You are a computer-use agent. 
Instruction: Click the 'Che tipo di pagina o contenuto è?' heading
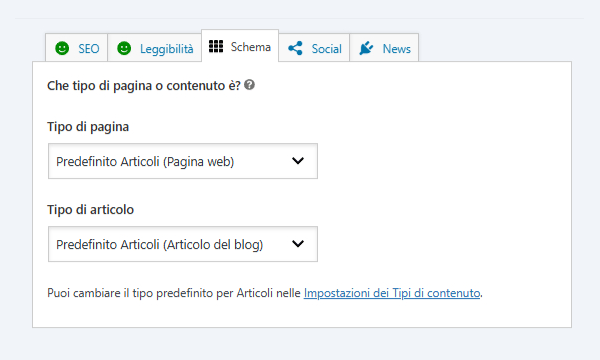coord(144,86)
